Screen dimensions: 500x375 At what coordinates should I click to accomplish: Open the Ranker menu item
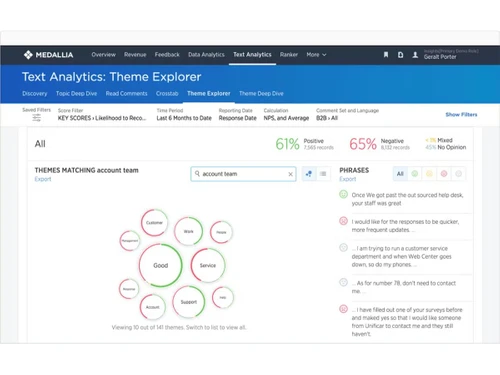[x=289, y=55]
